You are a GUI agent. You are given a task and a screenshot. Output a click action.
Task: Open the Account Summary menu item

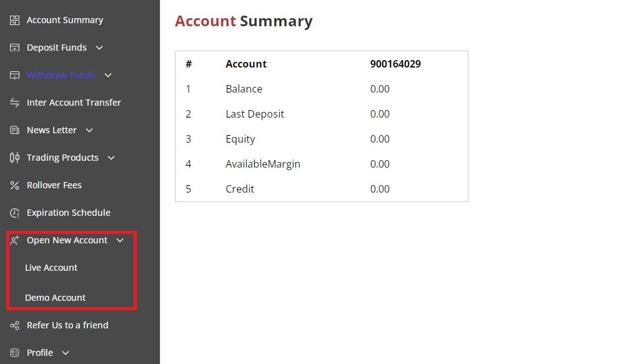click(65, 20)
